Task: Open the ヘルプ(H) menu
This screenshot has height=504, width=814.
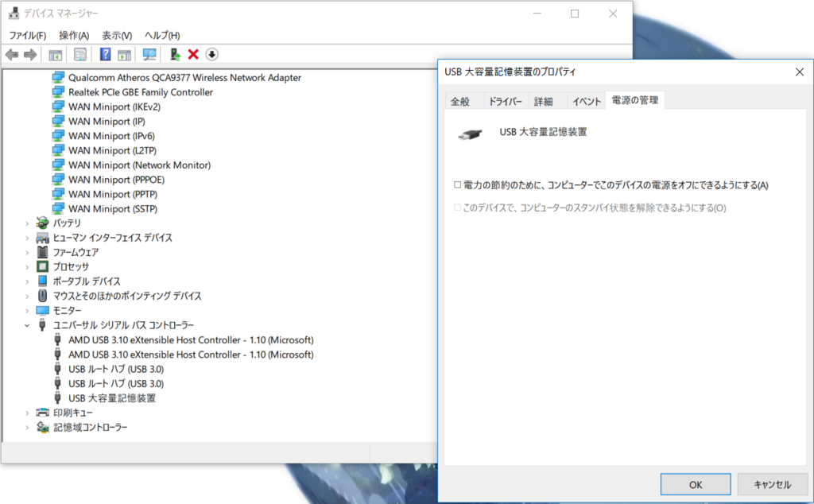Action: click(162, 35)
